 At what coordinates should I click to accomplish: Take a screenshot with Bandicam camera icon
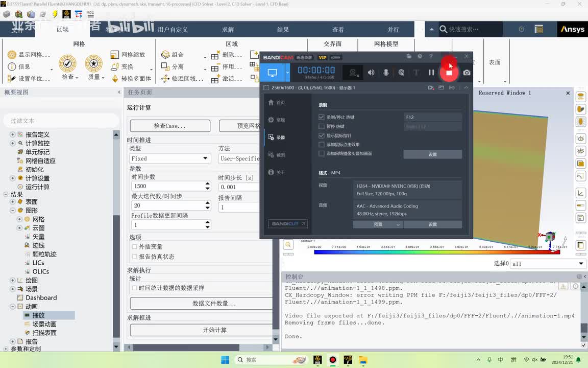(467, 73)
